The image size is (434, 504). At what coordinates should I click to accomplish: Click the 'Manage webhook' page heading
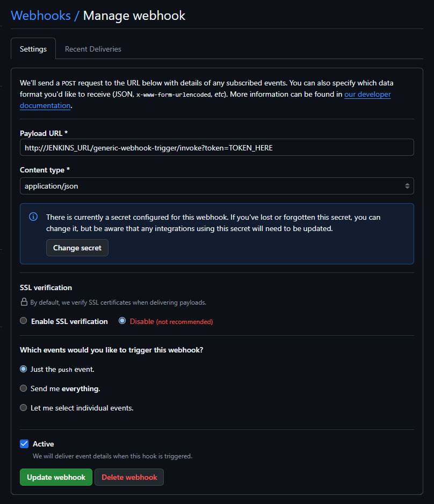(134, 16)
